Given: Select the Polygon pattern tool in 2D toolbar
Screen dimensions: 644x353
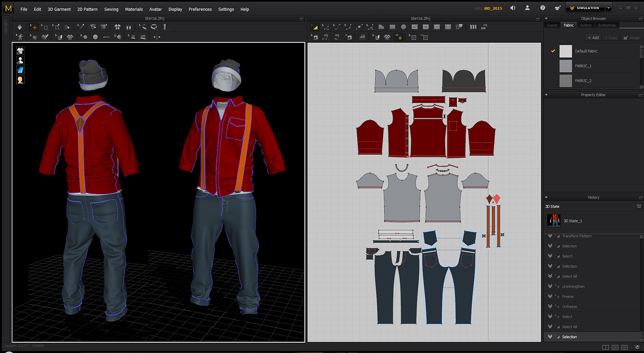Looking at the screenshot, I should 381,26.
